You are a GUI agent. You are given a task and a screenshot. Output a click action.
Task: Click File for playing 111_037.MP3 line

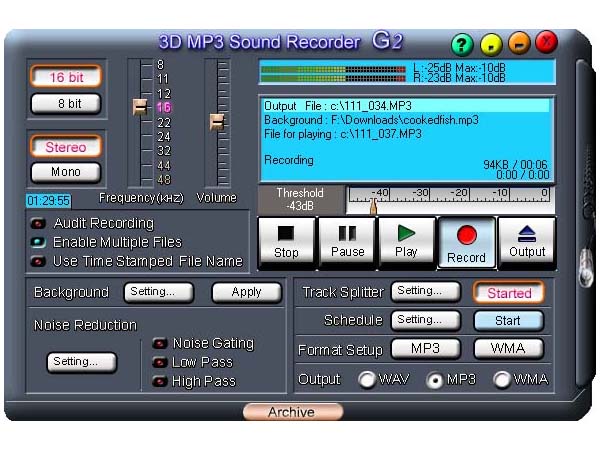(343, 134)
